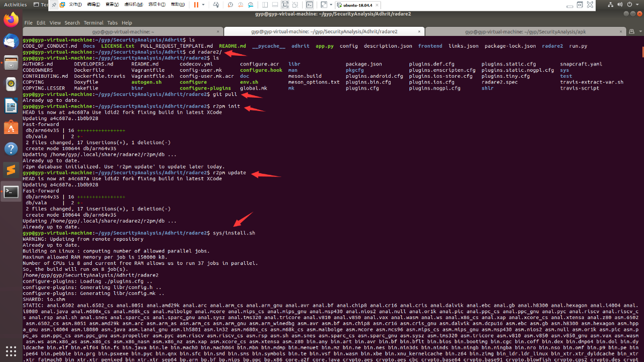This screenshot has height=362, width=644.
Task: Show the sidebar view layout icon
Action: tap(265, 4)
